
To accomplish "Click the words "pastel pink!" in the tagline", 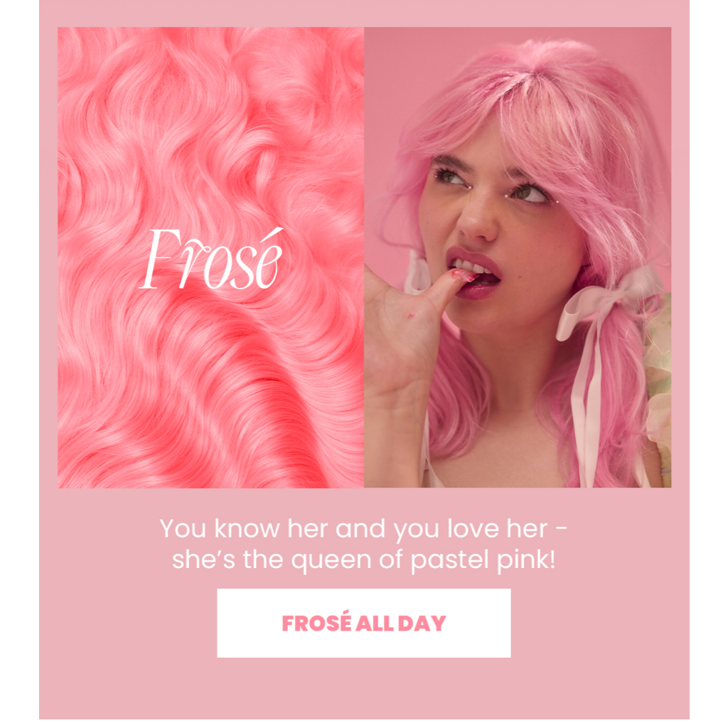I will pyautogui.click(x=483, y=560).
